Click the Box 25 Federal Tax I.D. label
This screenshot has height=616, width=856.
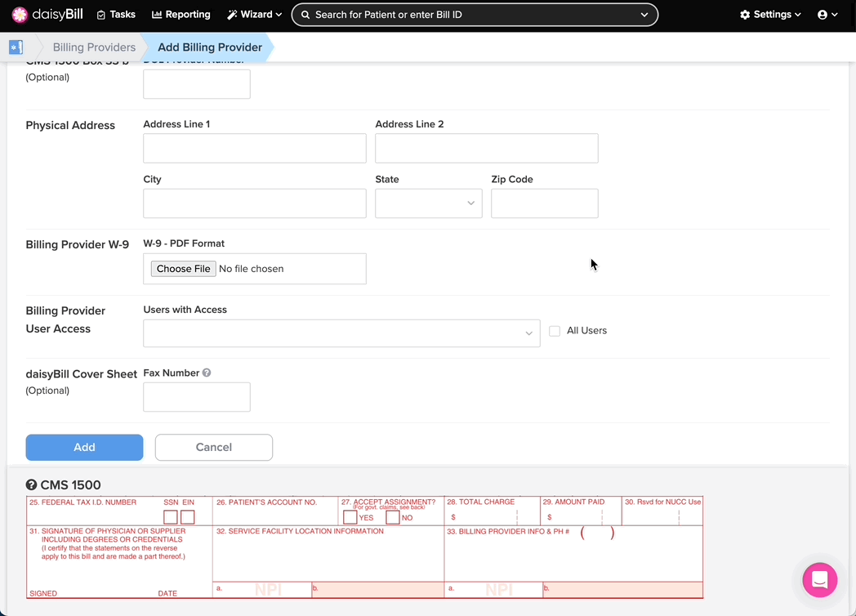(83, 502)
